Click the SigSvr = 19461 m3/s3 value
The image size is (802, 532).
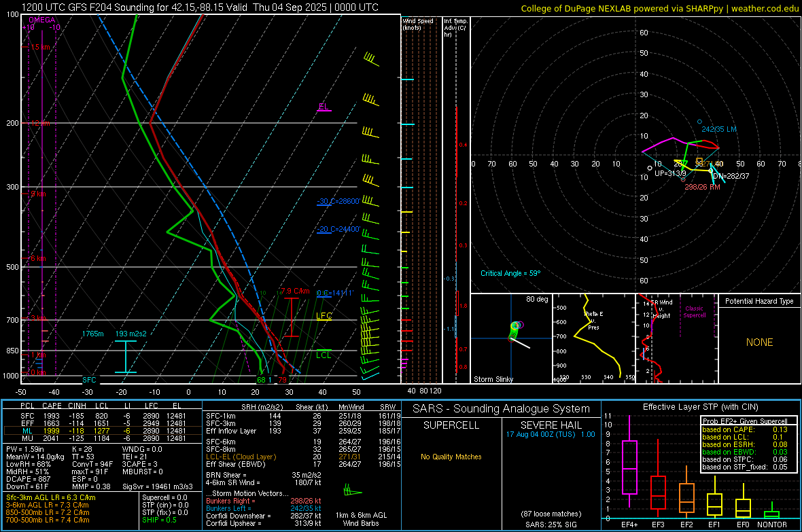(158, 486)
